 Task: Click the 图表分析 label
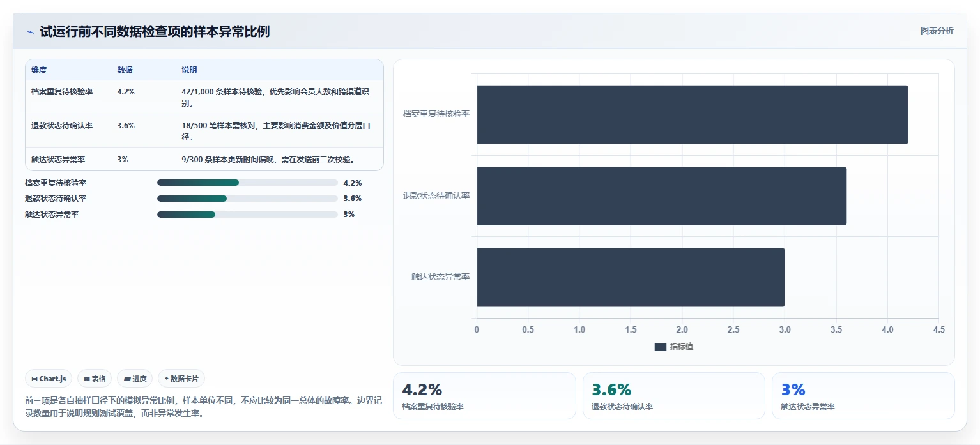(x=937, y=31)
